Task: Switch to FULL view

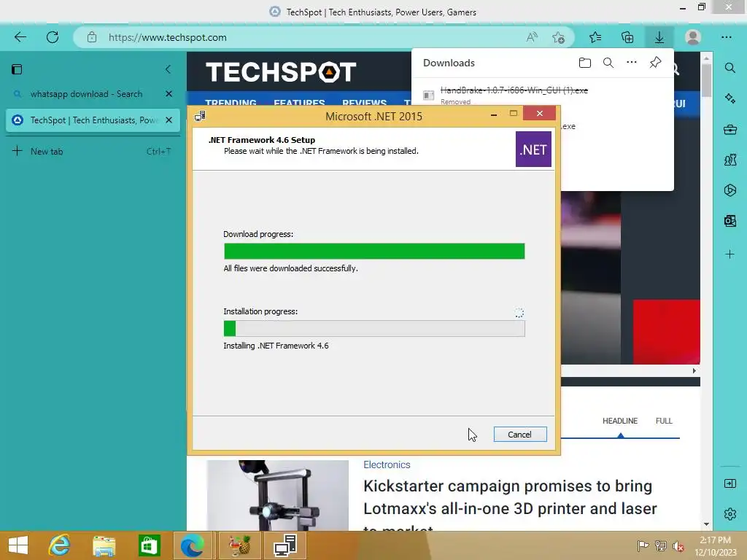Action: [x=664, y=421]
